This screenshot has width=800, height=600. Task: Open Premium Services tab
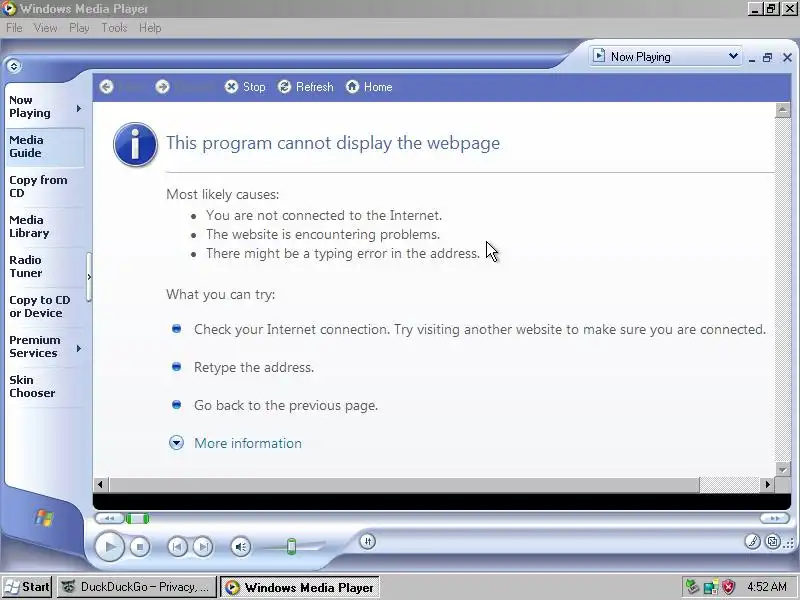coord(35,346)
